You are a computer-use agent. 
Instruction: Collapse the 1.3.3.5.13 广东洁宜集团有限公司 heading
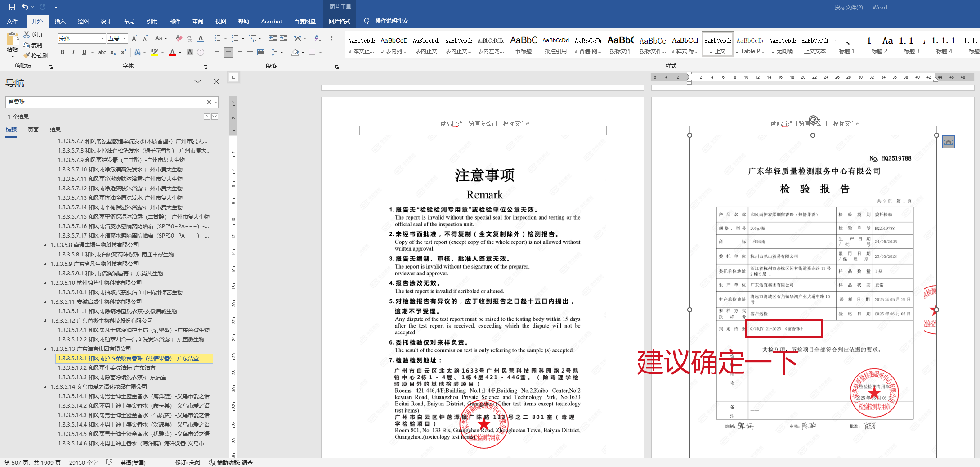(x=45, y=349)
